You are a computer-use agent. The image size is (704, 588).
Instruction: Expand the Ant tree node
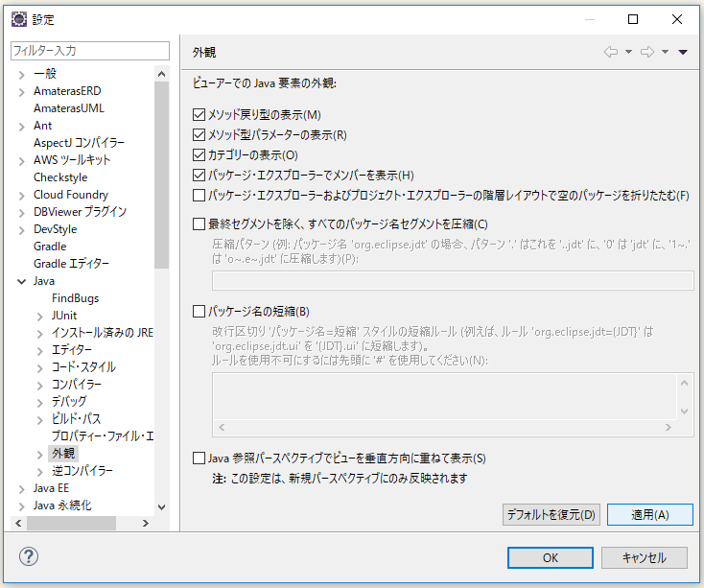click(21, 127)
